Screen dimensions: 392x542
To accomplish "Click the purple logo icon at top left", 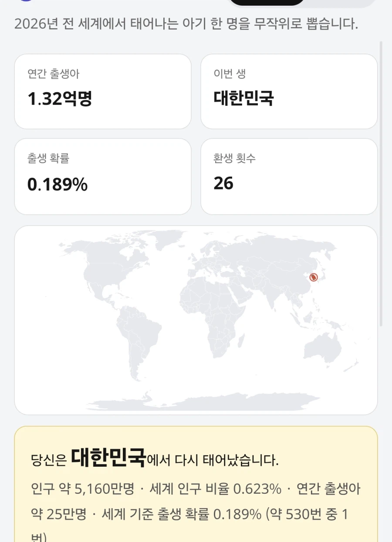I will 26,0.
